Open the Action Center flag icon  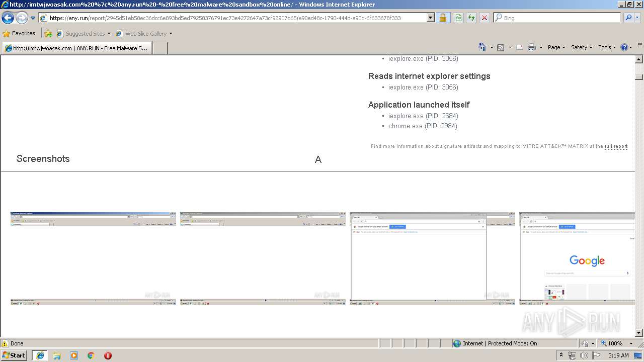point(597,355)
